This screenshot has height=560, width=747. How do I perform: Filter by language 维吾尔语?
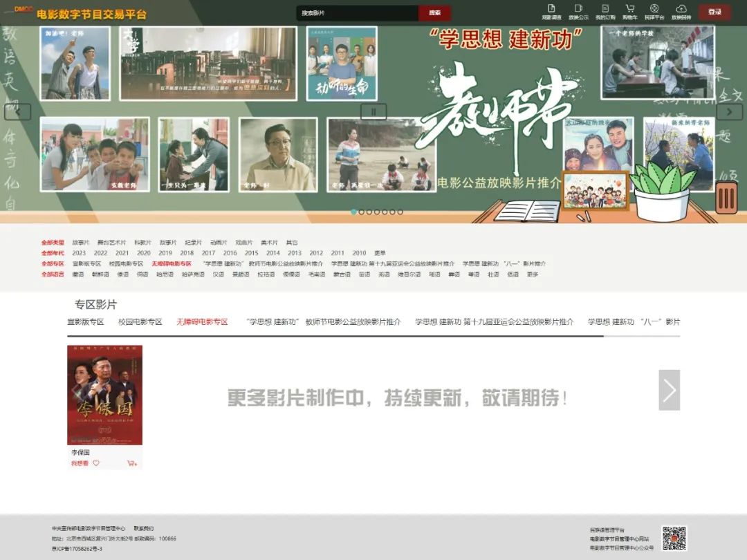[409, 274]
